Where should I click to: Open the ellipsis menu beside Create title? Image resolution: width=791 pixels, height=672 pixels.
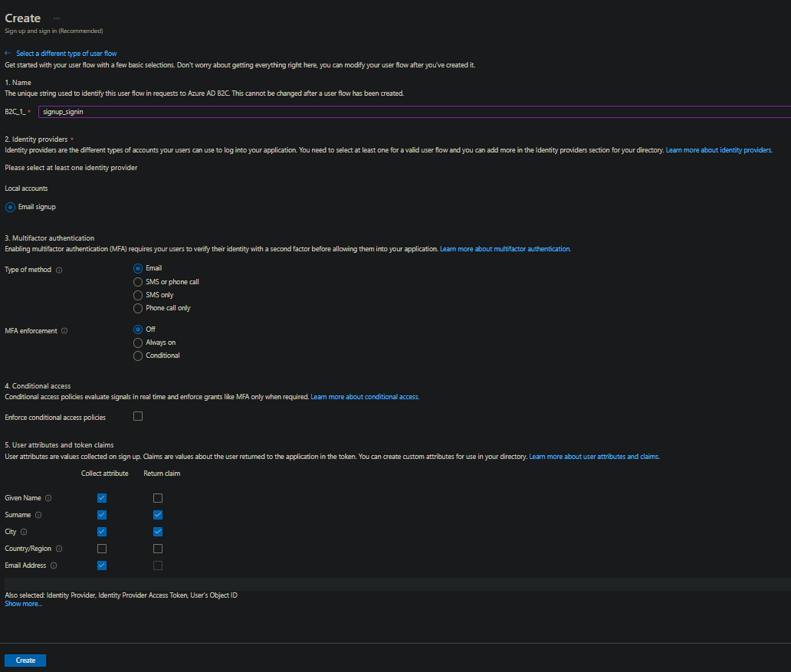point(56,17)
